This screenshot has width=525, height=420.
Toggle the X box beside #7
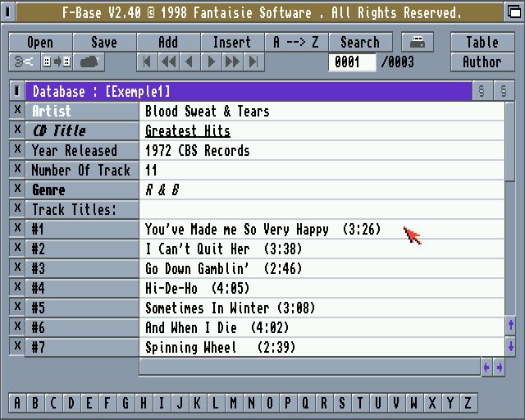[x=17, y=346]
